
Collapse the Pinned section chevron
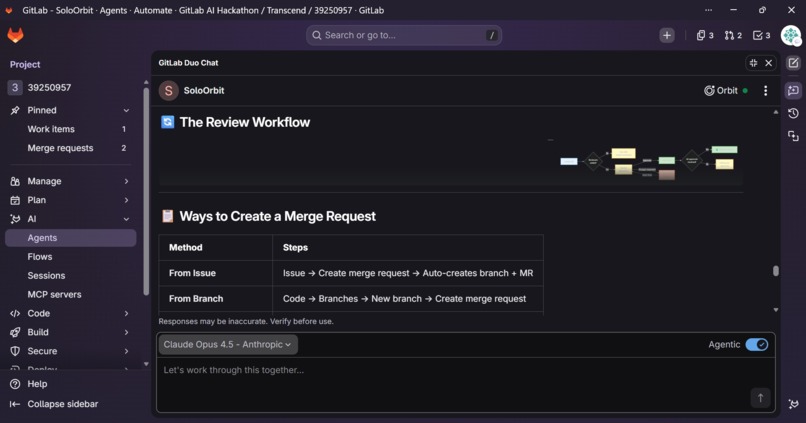tap(126, 110)
